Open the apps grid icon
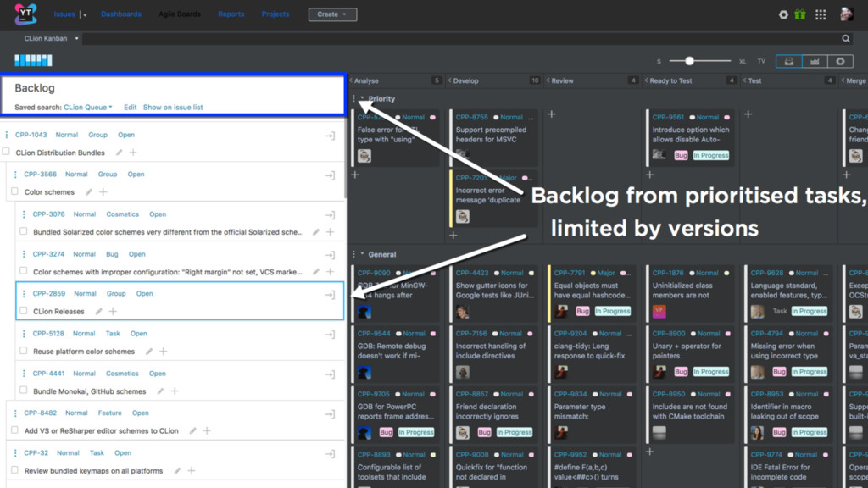This screenshot has height=488, width=868. 821,15
